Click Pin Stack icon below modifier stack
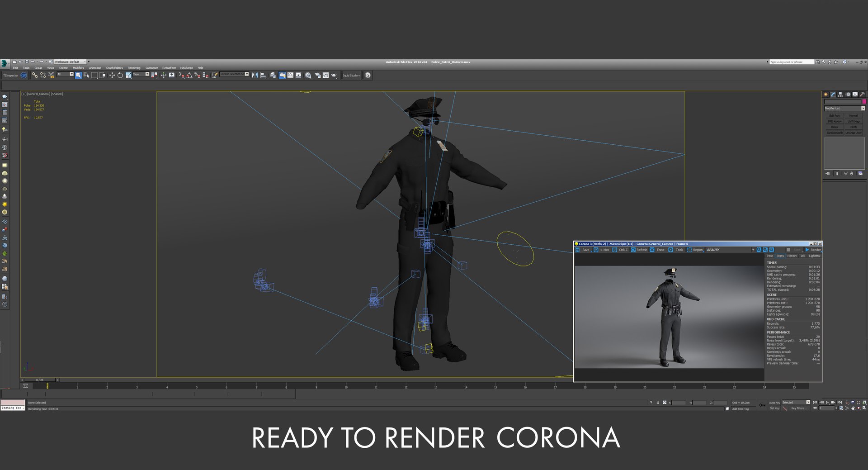Image resolution: width=868 pixels, height=470 pixels. tap(827, 174)
